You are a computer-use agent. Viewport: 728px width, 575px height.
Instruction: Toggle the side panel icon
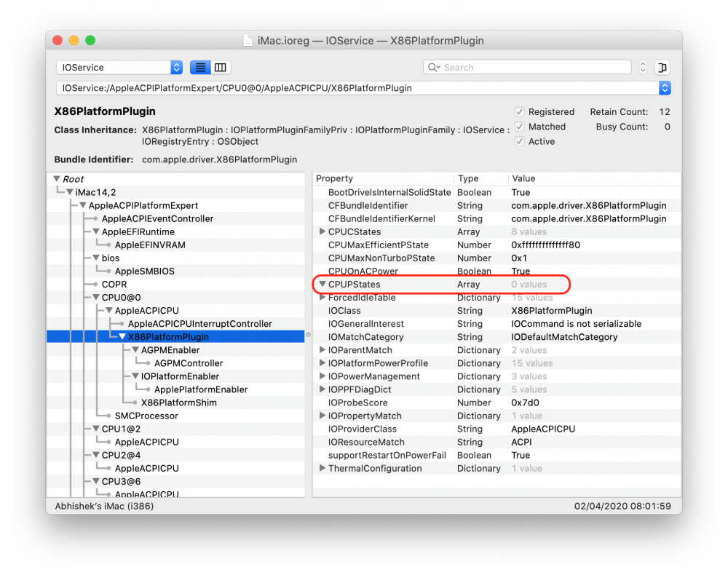click(662, 67)
